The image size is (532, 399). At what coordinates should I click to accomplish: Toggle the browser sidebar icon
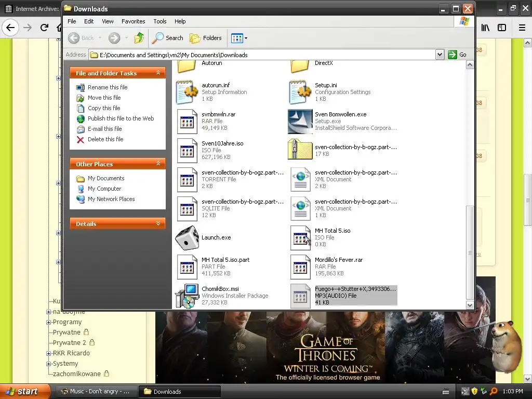[502, 28]
